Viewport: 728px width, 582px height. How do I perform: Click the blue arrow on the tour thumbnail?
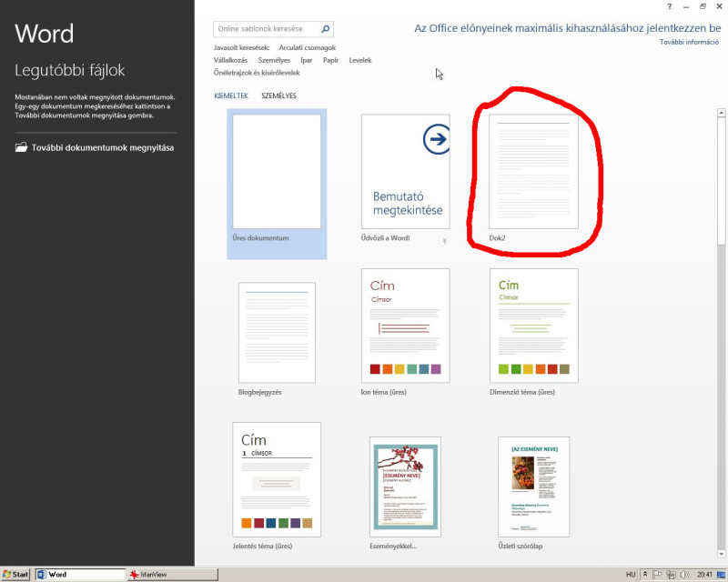click(x=437, y=139)
